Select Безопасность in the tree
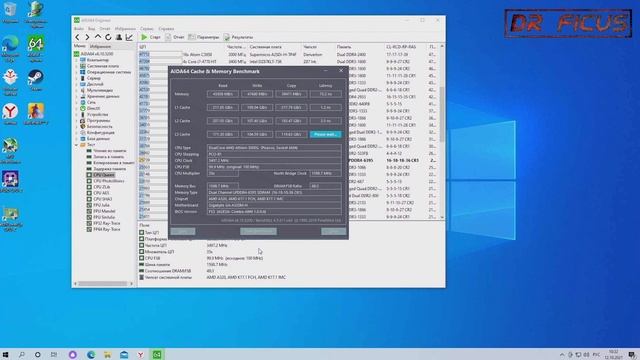 (99, 127)
